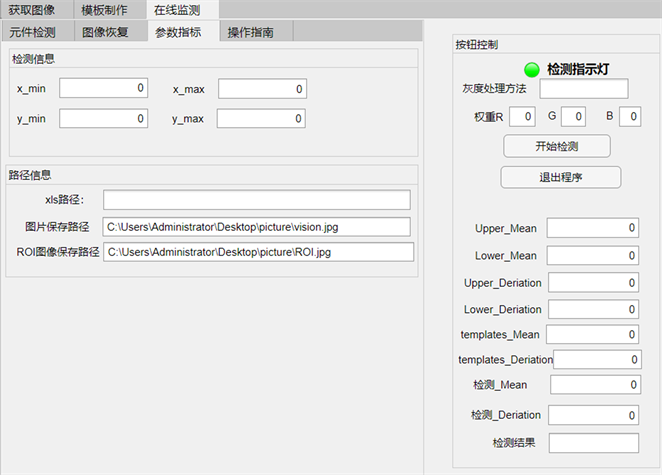
Task: Click the 开始检测 button
Action: (556, 146)
